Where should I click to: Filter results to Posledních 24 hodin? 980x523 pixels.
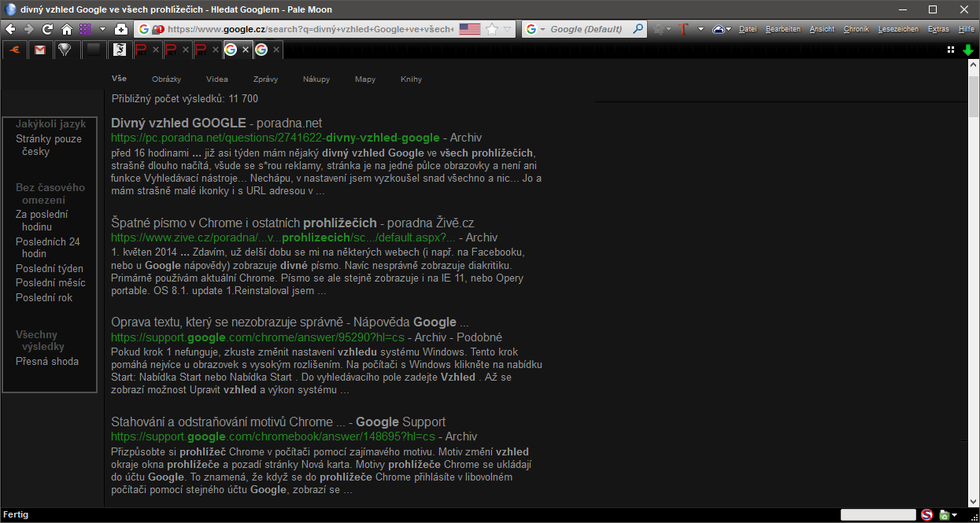coord(48,248)
